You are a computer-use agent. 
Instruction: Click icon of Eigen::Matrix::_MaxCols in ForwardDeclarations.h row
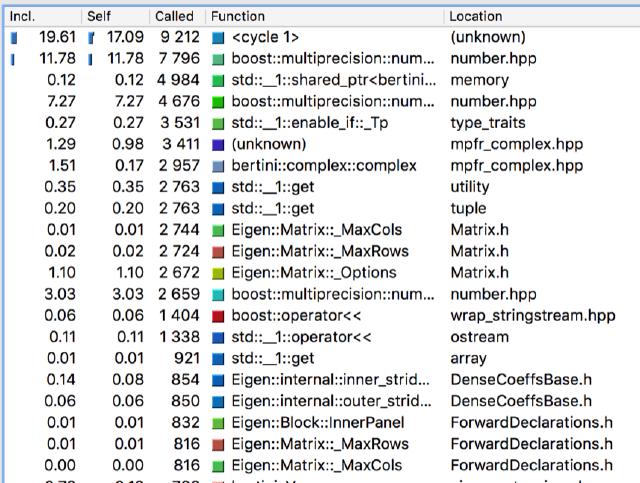coord(218,466)
